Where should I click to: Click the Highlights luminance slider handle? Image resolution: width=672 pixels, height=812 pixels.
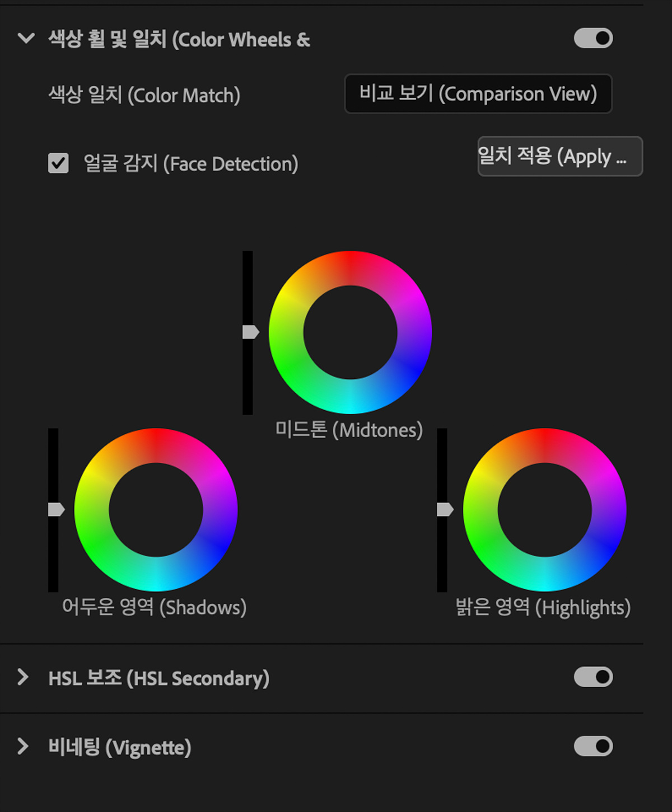click(445, 510)
